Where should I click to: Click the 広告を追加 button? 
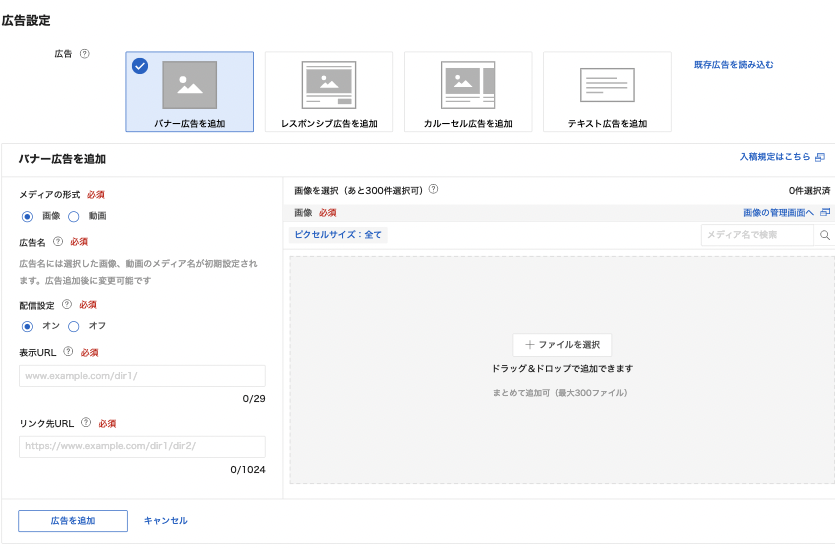coord(73,521)
